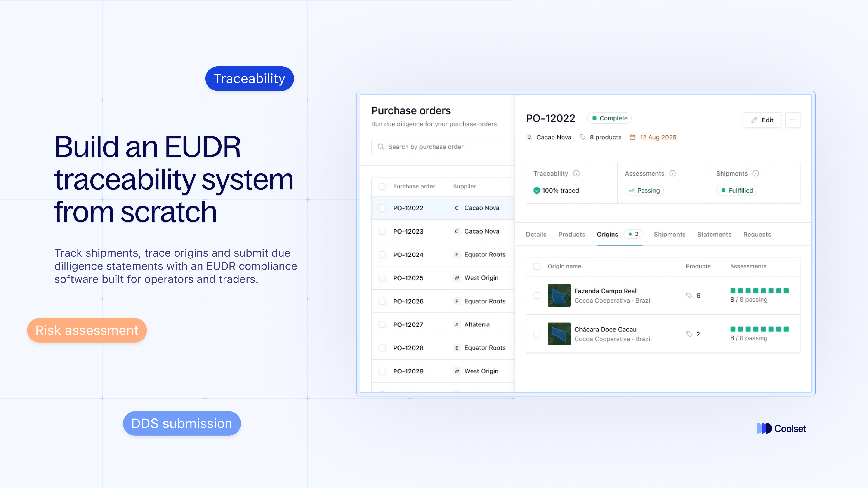This screenshot has width=868, height=488.
Task: Click the Edit button
Action: point(762,120)
